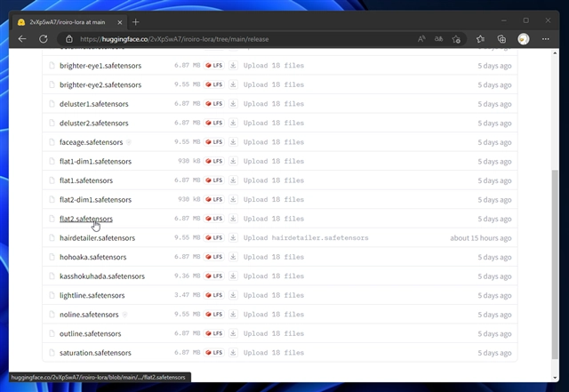
Task: Open hairdetailer.safetensors file link
Action: 97,238
